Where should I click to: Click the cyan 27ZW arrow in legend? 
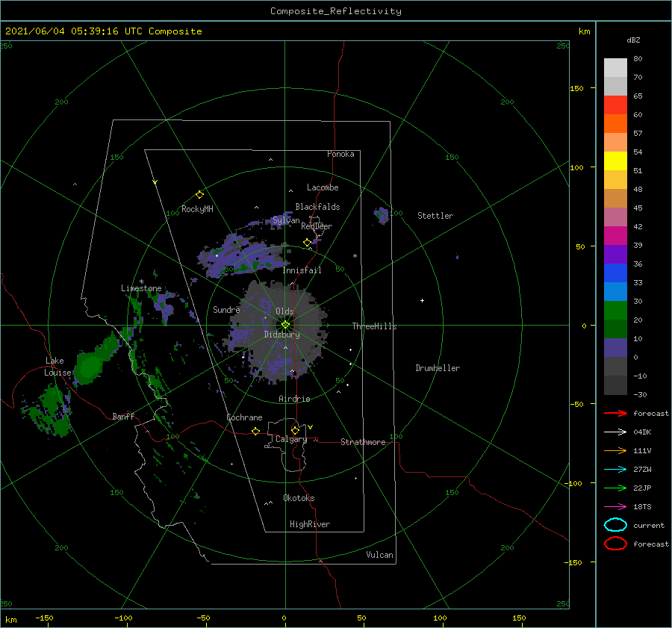click(x=615, y=470)
